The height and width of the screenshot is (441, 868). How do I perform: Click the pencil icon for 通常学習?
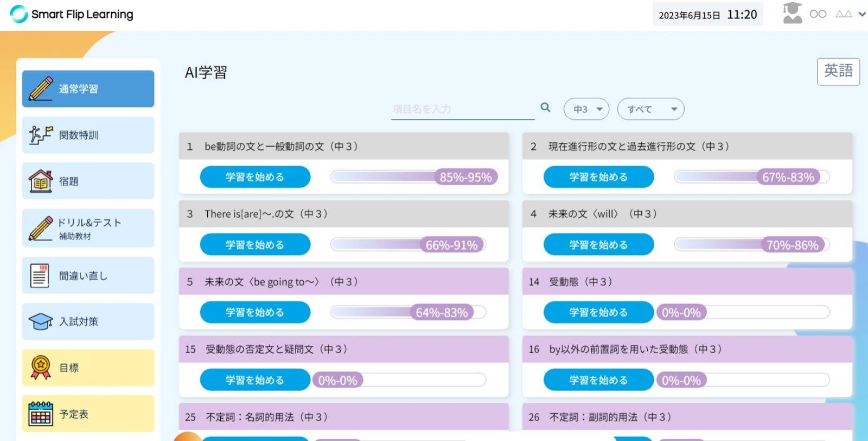40,89
